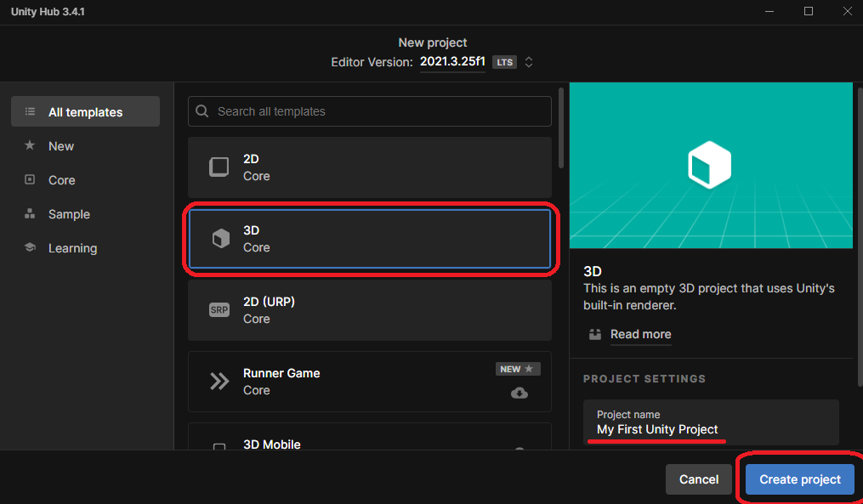The height and width of the screenshot is (504, 863).
Task: Click the graduation cap icon beside Learning
Action: click(30, 248)
